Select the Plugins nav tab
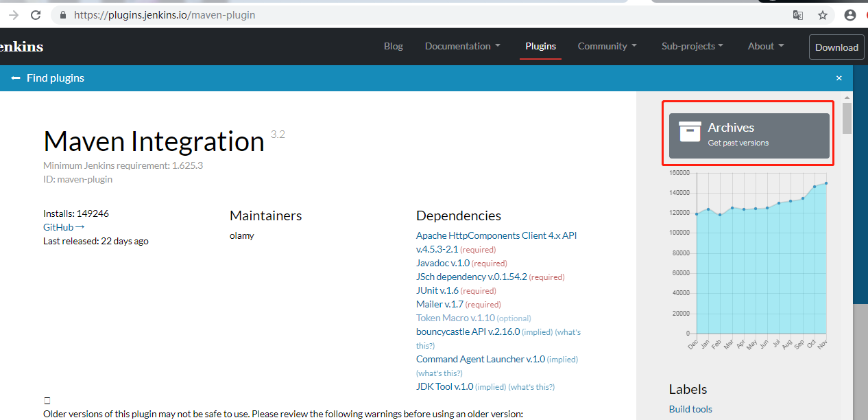 (541, 46)
